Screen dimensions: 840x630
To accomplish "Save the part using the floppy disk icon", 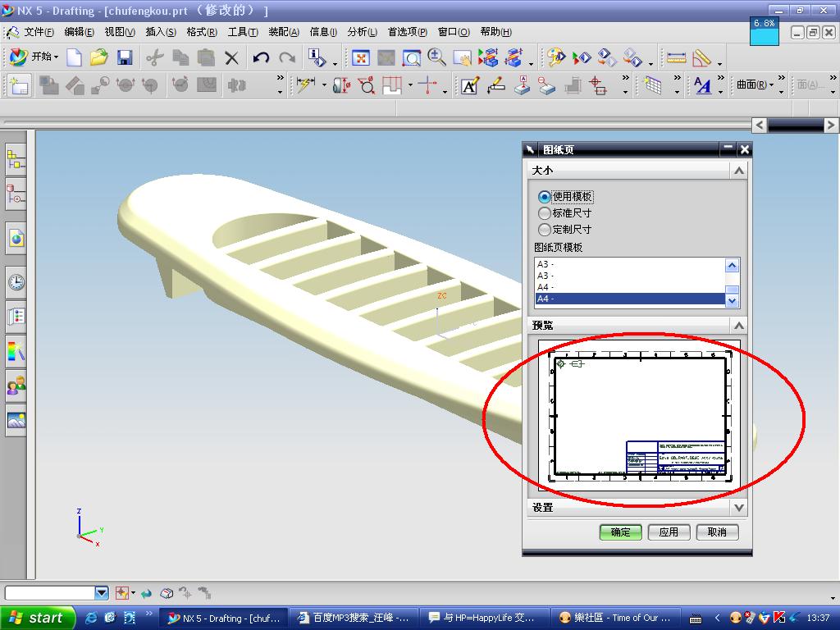I will (x=125, y=57).
